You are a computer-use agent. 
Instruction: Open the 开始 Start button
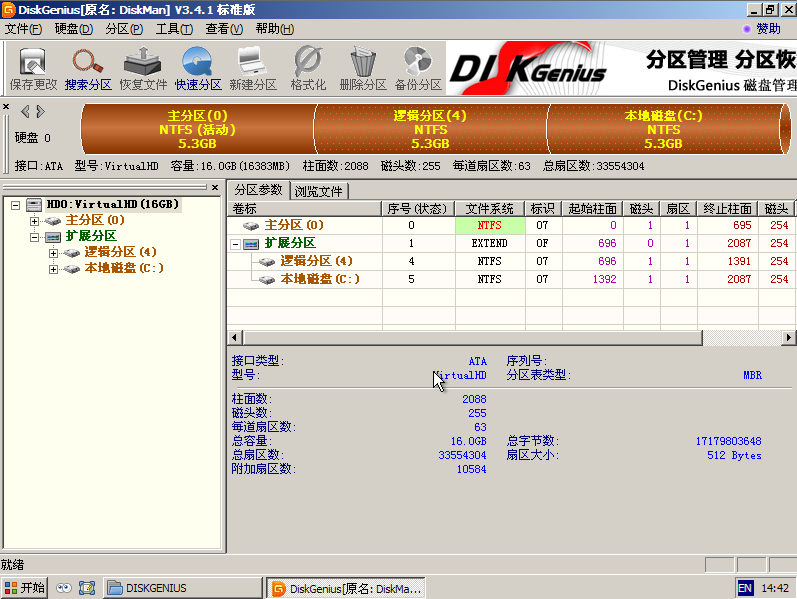(x=24, y=588)
